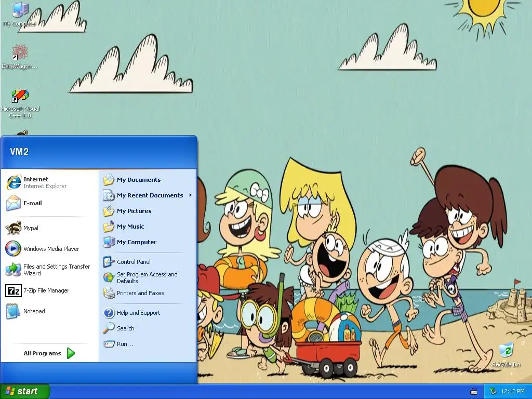Open the Printers and Faxes entry

click(140, 293)
